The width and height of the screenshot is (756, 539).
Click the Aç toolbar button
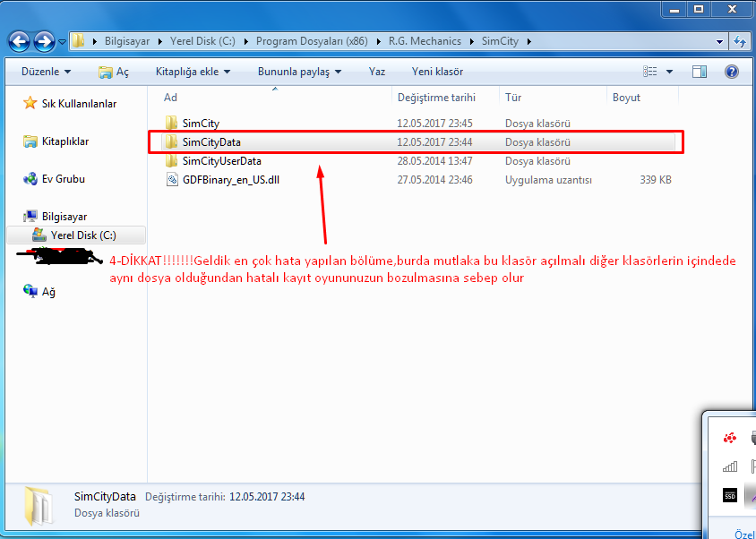tap(113, 72)
